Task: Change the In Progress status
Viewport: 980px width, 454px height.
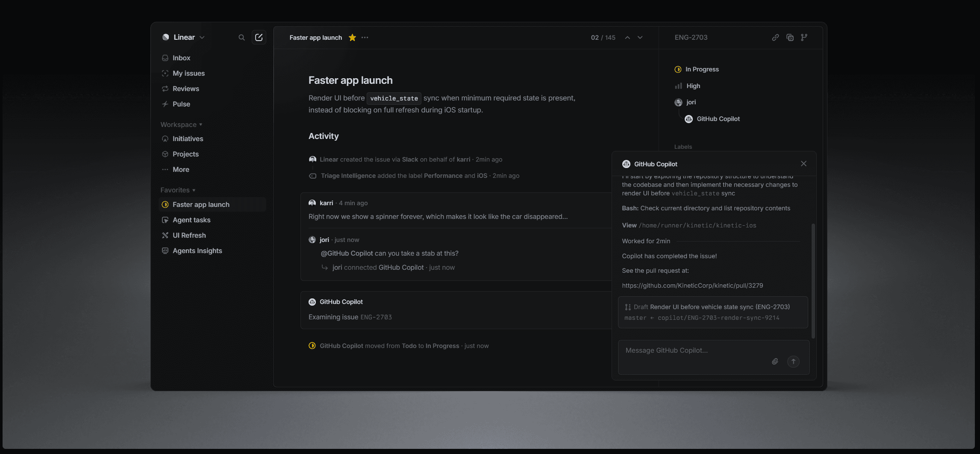Action: pyautogui.click(x=702, y=69)
